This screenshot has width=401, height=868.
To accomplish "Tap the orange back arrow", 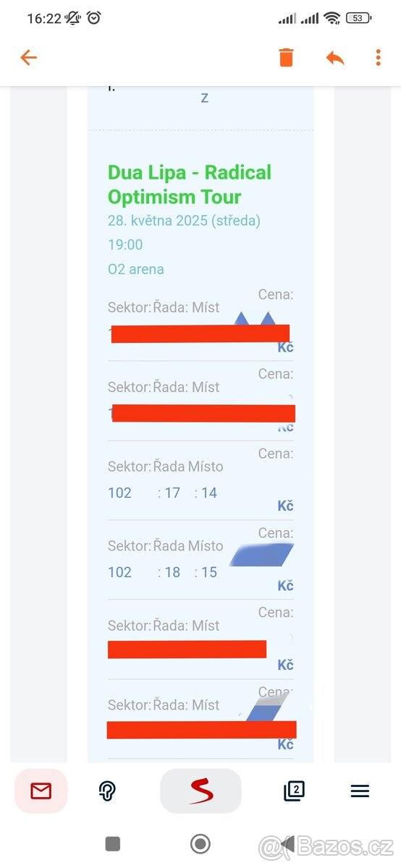I will (28, 58).
